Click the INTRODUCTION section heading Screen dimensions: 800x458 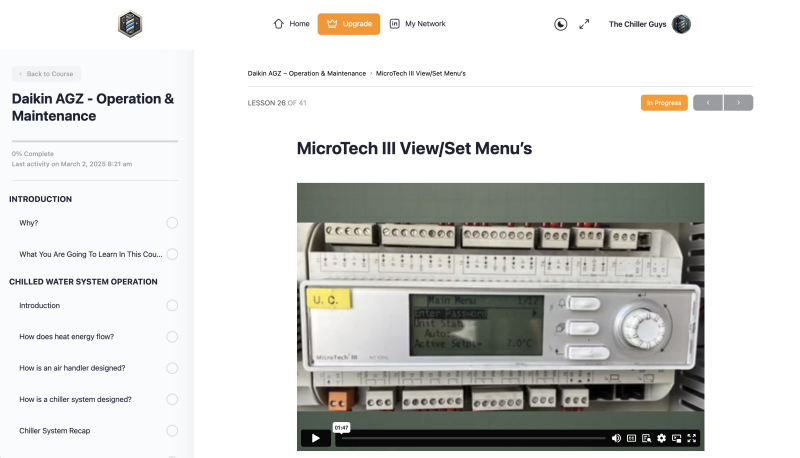(40, 199)
